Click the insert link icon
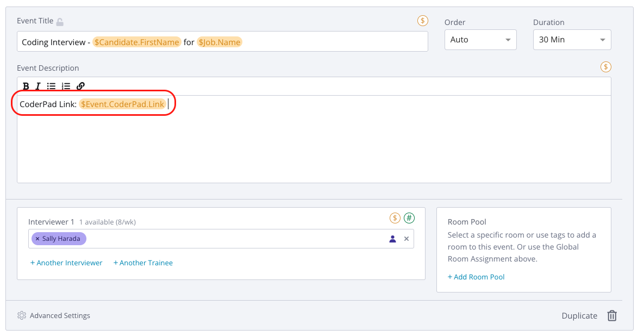The image size is (644, 336). coord(80,86)
